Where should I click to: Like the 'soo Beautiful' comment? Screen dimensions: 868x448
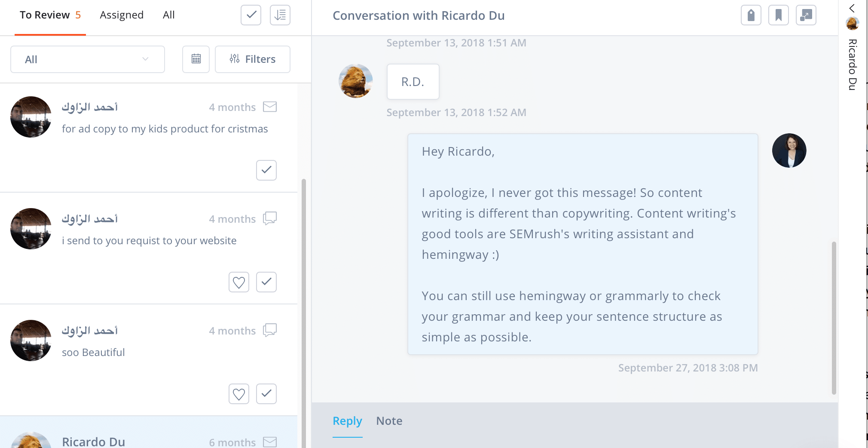239,394
